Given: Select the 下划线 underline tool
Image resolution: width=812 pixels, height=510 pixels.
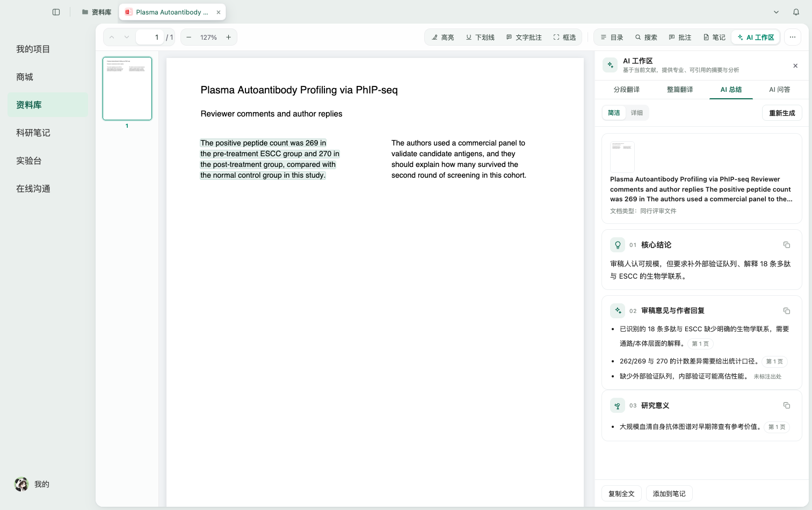Looking at the screenshot, I should point(480,37).
